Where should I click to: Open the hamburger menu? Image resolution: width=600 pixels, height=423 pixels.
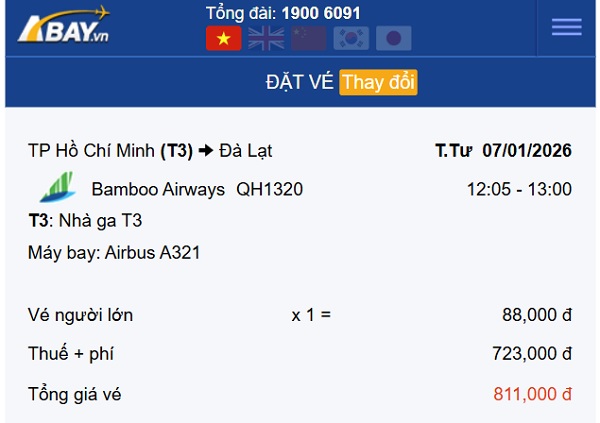566,28
